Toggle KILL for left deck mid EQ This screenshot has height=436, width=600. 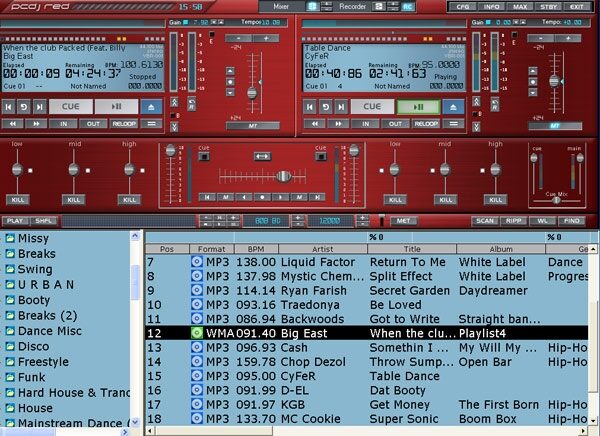click(73, 199)
